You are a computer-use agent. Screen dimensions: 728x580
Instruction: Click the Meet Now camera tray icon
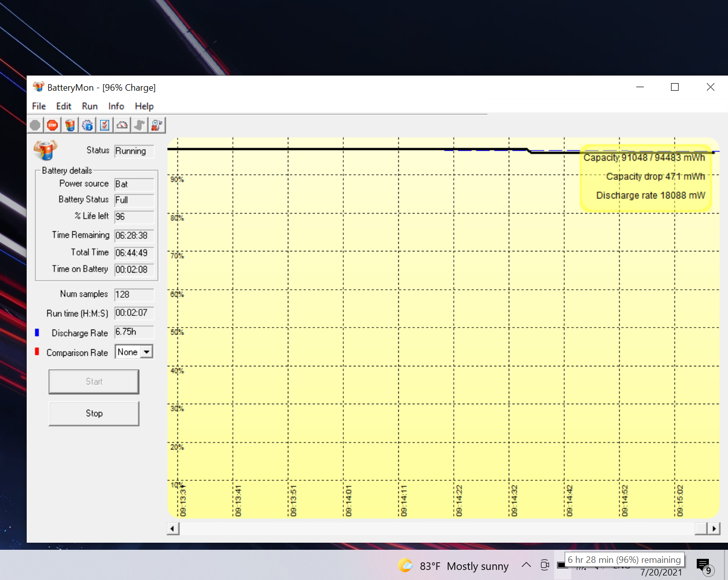[545, 565]
